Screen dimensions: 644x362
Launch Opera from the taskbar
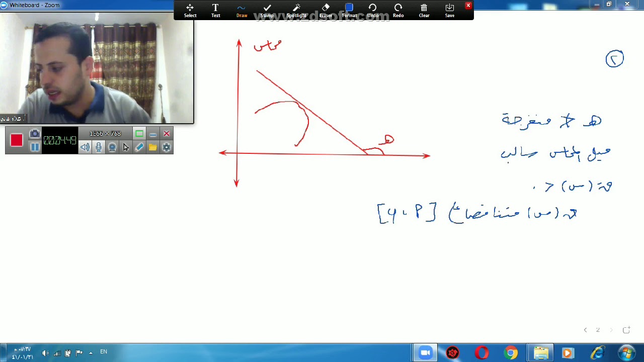[481, 353]
